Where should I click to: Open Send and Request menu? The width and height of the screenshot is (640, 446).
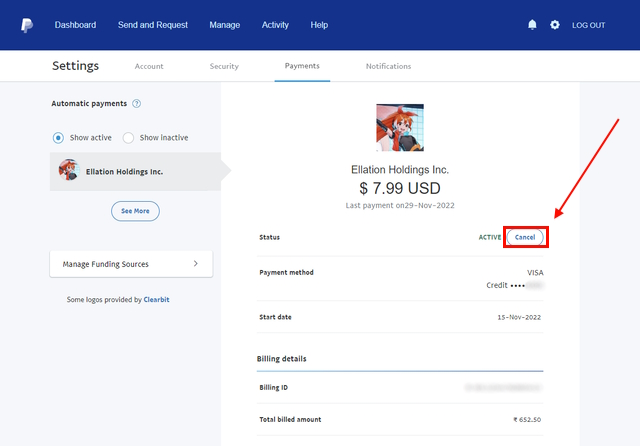click(x=153, y=25)
